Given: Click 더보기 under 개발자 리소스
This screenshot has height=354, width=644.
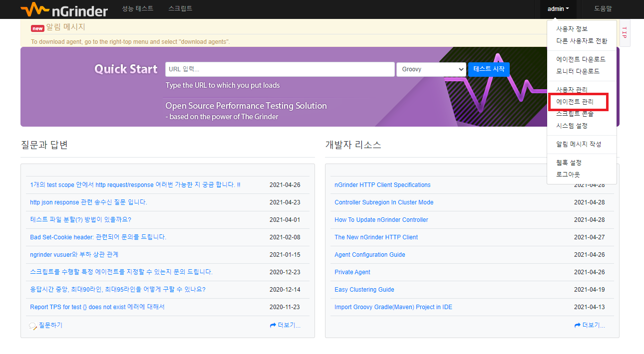Looking at the screenshot, I should [x=594, y=326].
